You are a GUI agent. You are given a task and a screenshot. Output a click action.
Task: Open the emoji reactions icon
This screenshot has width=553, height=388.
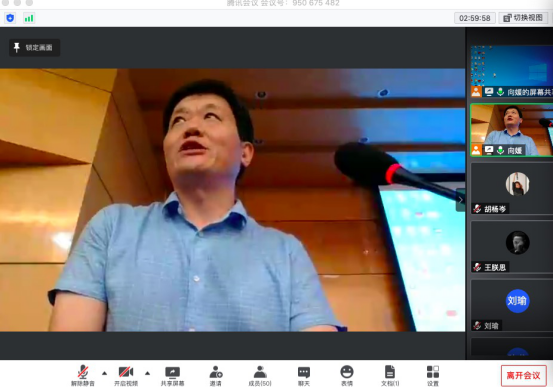pos(347,376)
